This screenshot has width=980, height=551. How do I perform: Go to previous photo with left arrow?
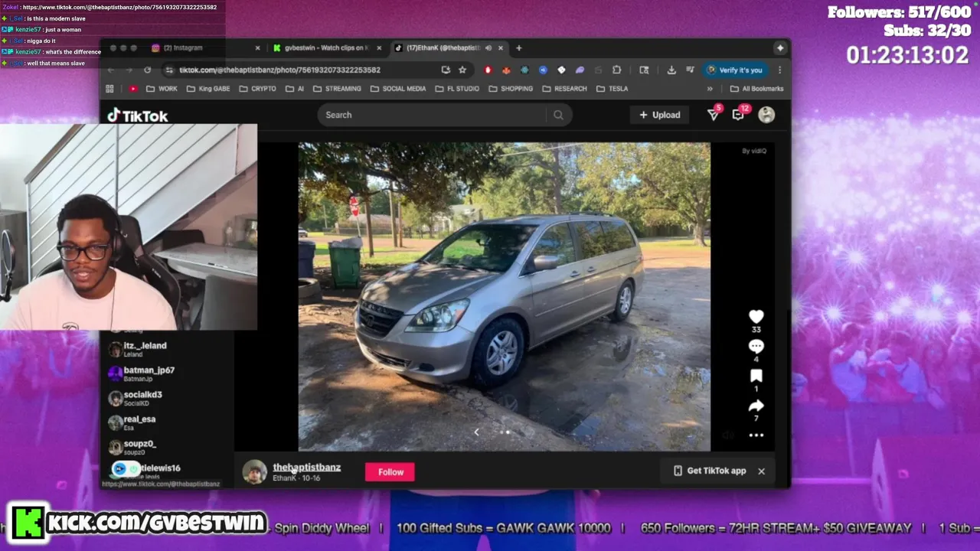476,432
